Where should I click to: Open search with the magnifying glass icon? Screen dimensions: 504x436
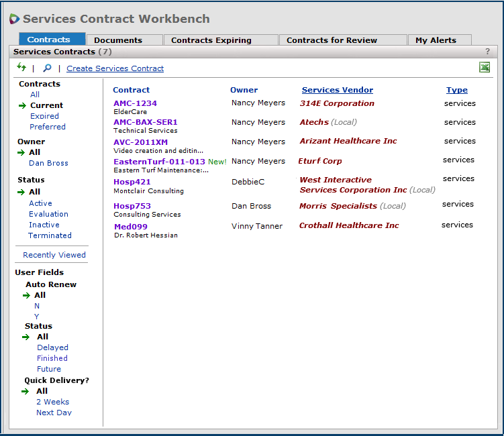[x=47, y=68]
